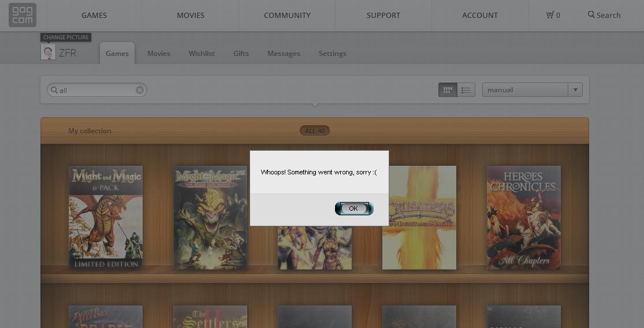Open the ACCOUNT menu
Viewport: 644px width, 328px height.
click(x=480, y=15)
